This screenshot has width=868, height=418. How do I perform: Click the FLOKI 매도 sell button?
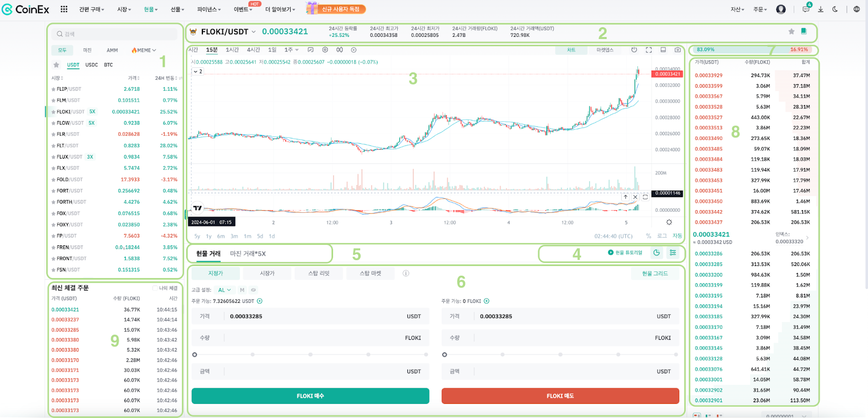click(560, 396)
